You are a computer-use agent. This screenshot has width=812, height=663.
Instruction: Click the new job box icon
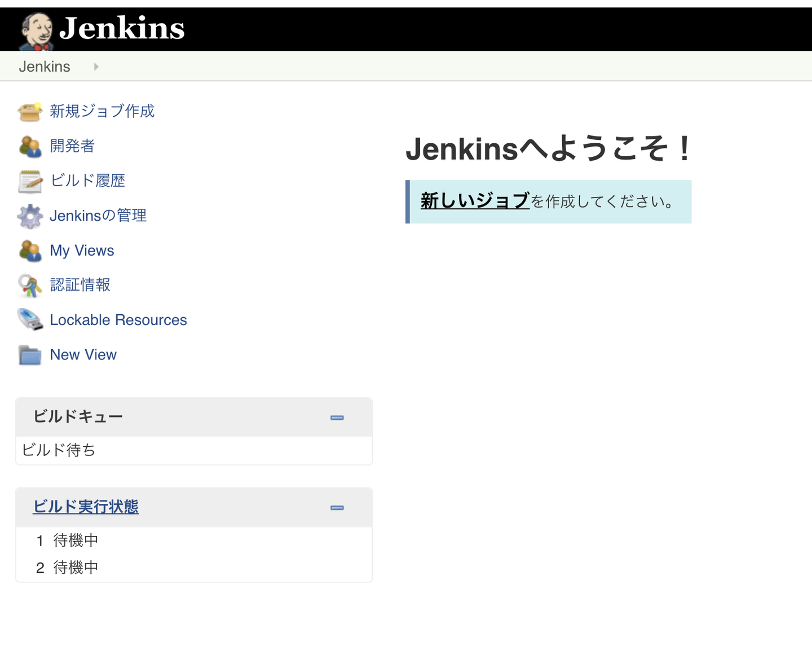(x=30, y=112)
